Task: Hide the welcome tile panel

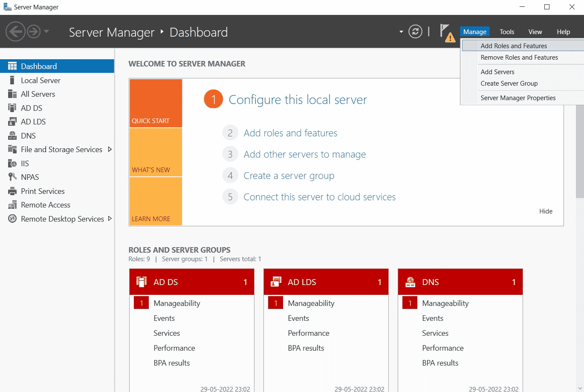Action: [546, 211]
